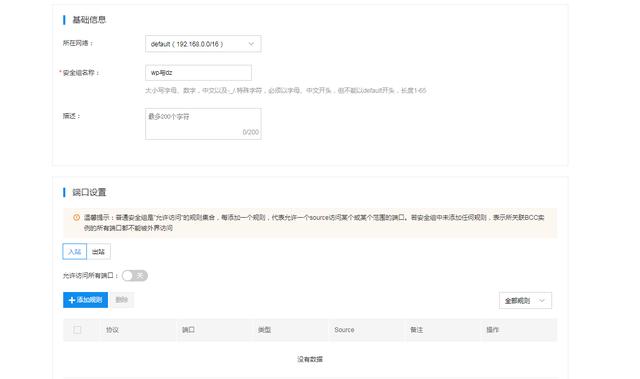The height and width of the screenshot is (379, 640).
Task: Click the 基础信息 section heading
Action: (89, 20)
